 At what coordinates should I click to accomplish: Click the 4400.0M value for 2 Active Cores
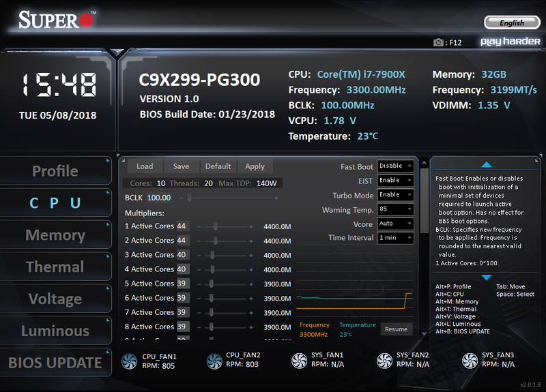pos(277,241)
